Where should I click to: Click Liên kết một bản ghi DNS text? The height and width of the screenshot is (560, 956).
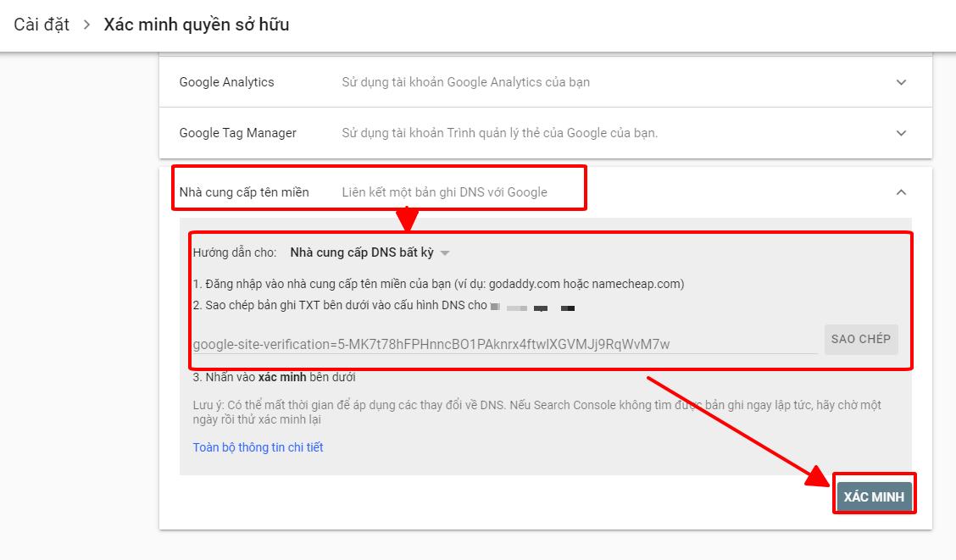[444, 192]
